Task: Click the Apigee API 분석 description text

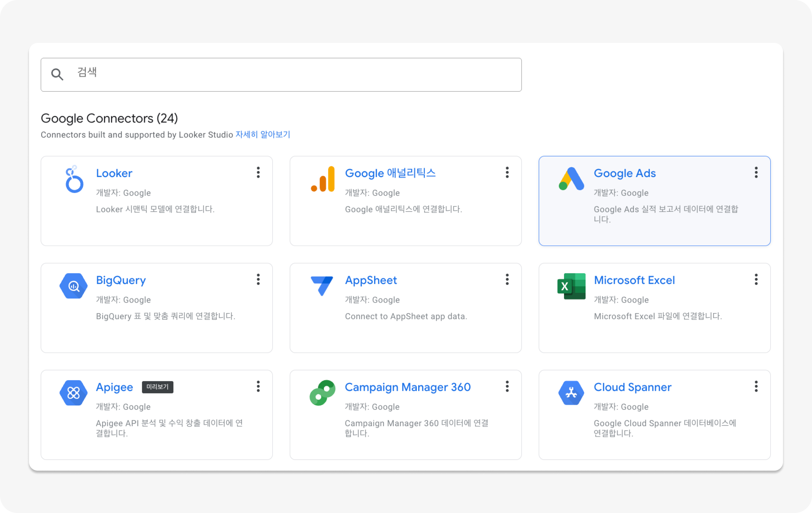Action: coord(169,428)
